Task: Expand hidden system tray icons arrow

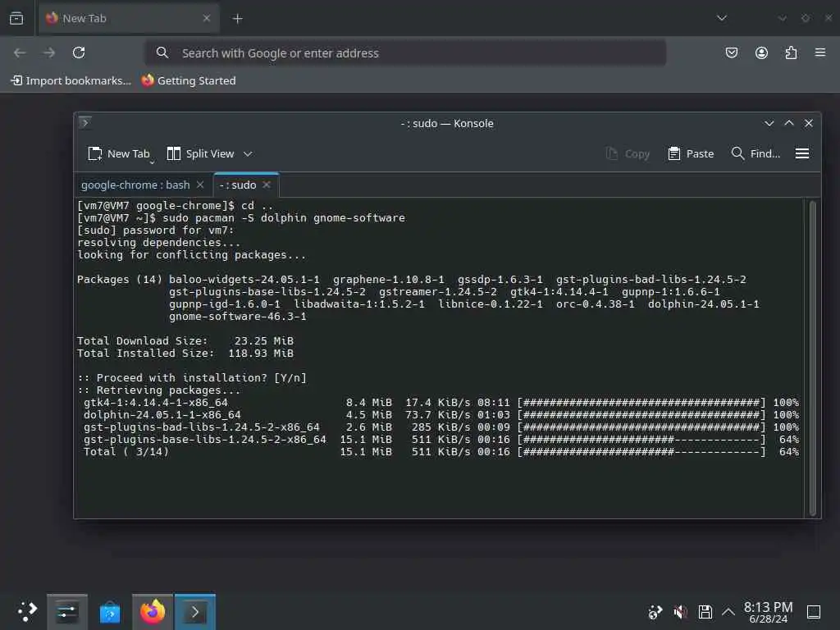Action: pos(728,612)
